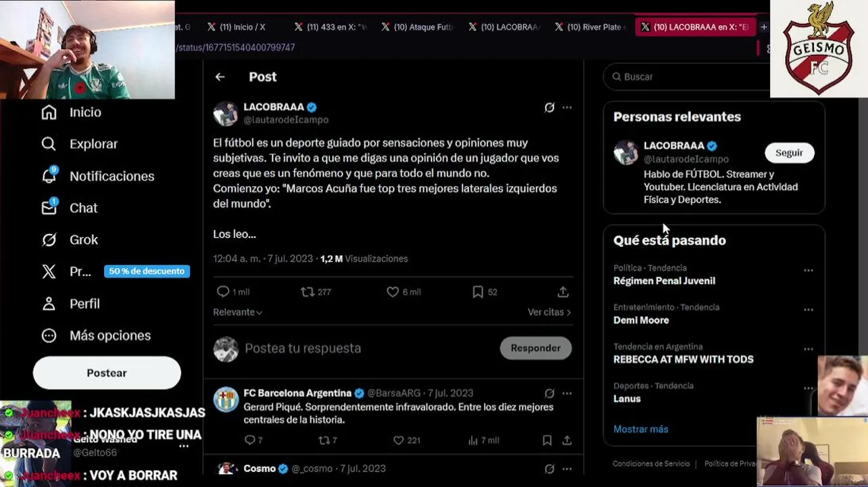This screenshot has width=868, height=487.
Task: Open more options on LACOBRAAA's post
Action: (567, 108)
